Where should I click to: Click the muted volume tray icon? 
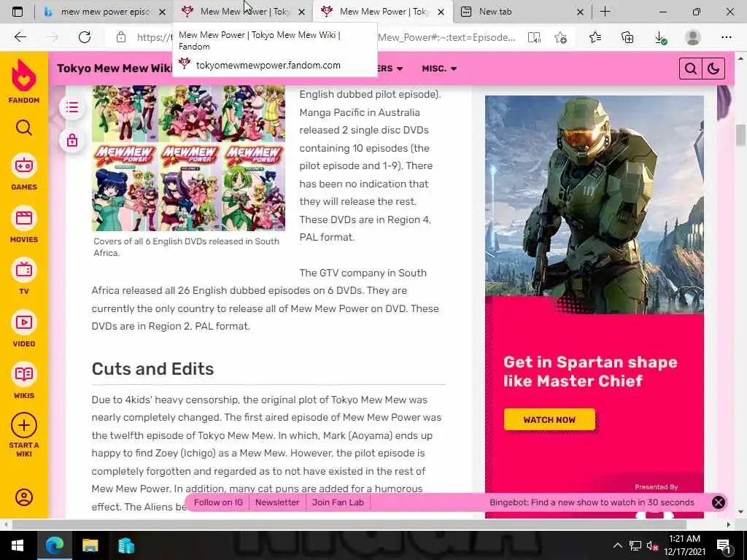(653, 545)
